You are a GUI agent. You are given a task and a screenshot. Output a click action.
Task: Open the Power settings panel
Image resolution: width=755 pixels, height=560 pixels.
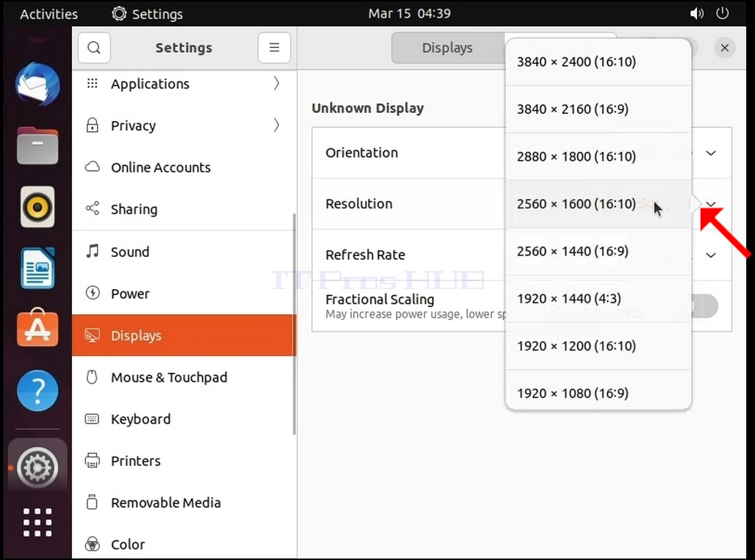[x=184, y=294]
